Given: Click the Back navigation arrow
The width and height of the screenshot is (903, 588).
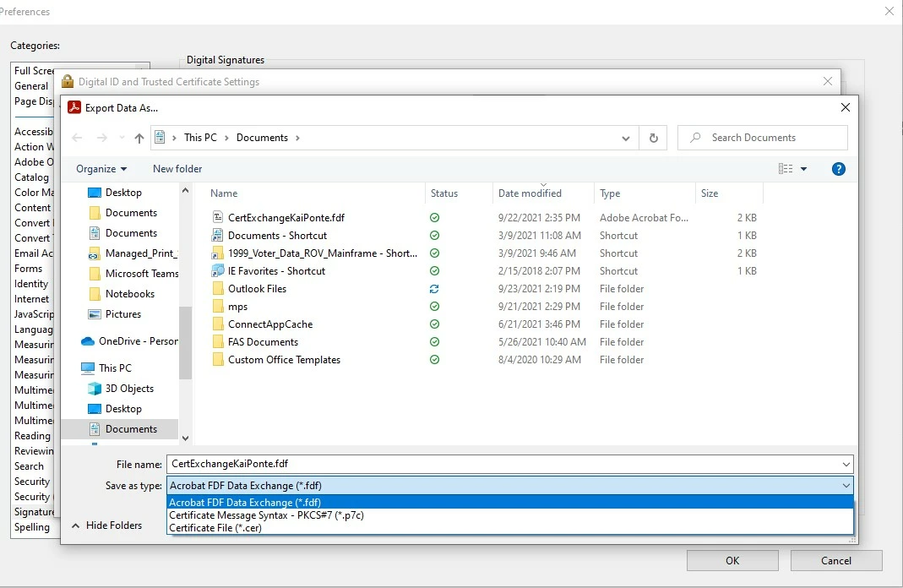Looking at the screenshot, I should click(x=77, y=139).
